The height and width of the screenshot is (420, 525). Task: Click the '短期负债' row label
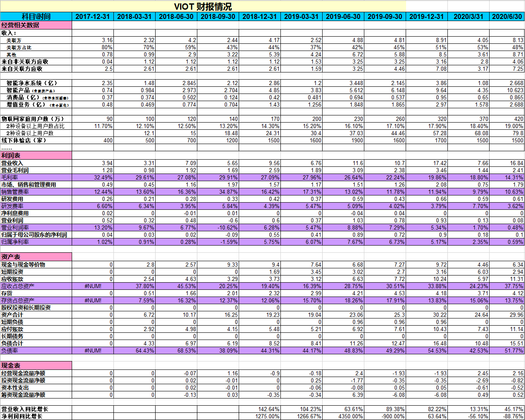tap(12, 322)
